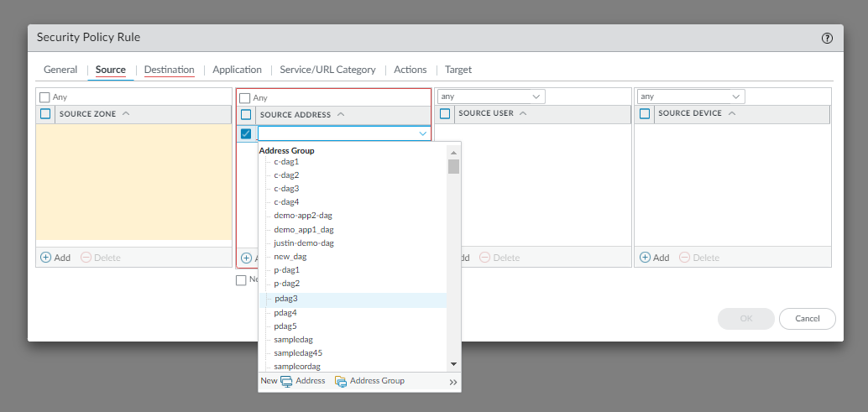The image size is (868, 412).
Task: Click the New Address Group icon
Action: 341,382
